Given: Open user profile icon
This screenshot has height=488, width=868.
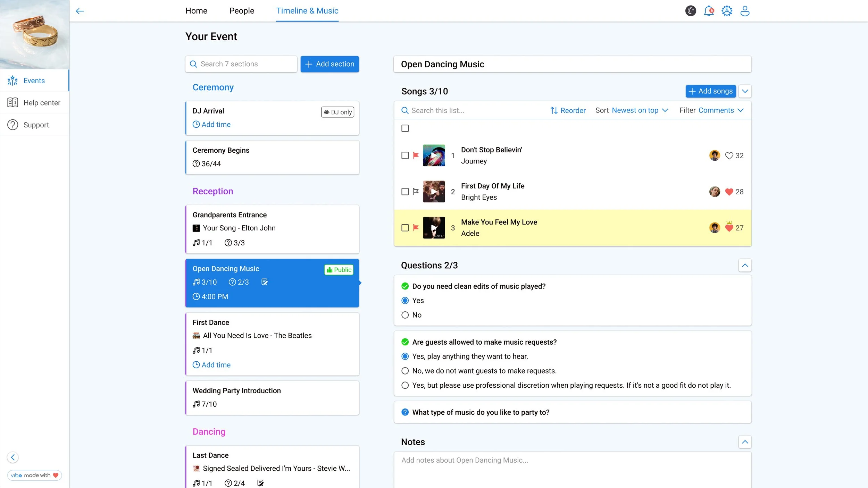Looking at the screenshot, I should point(745,11).
